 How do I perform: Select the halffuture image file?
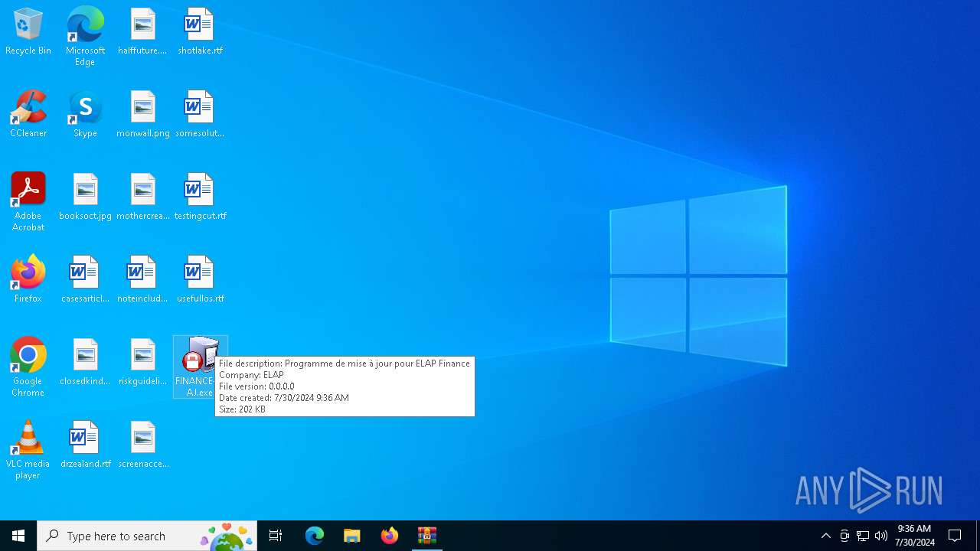coord(142,32)
